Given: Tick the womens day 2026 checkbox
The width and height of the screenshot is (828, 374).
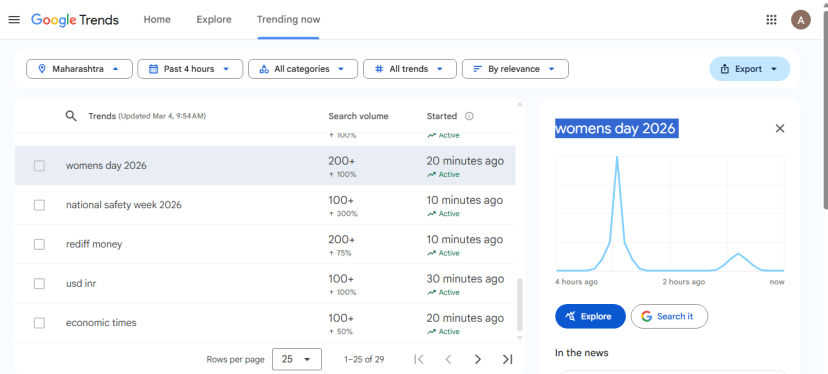Looking at the screenshot, I should point(39,165).
